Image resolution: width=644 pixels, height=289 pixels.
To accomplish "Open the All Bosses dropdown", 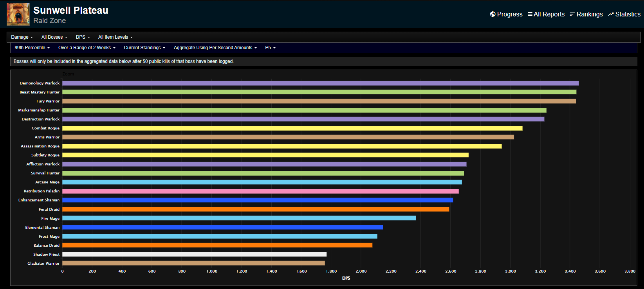I will (54, 37).
